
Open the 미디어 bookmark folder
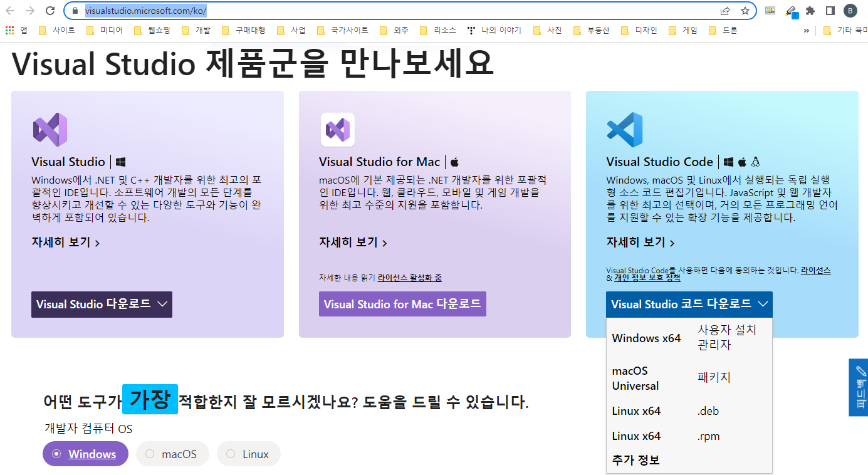pos(105,30)
